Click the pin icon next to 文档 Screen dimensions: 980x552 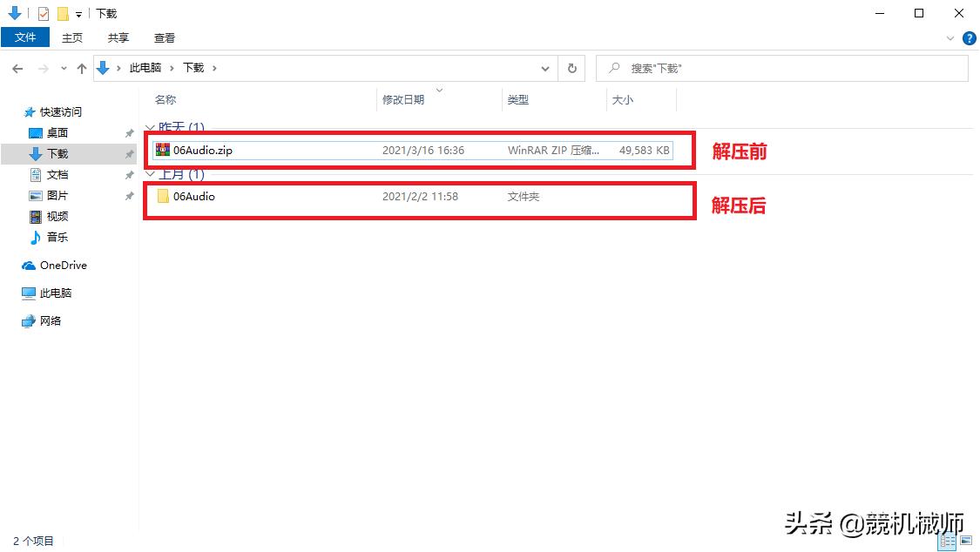click(130, 175)
